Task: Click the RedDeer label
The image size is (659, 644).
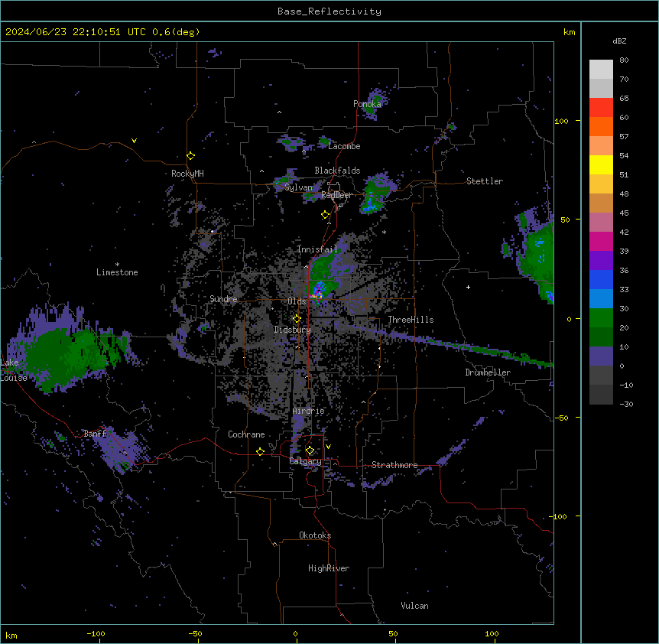Action: point(336,195)
